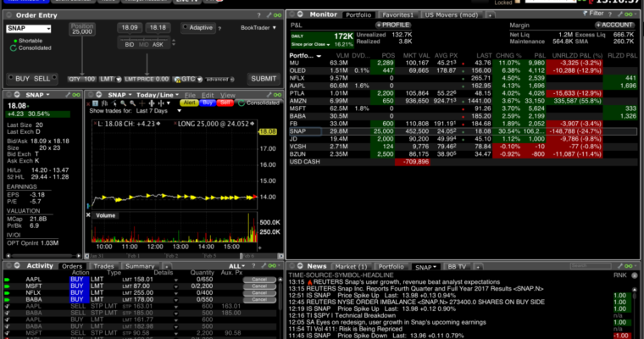
Task: Toggle Adaptive order option
Action: point(186,27)
